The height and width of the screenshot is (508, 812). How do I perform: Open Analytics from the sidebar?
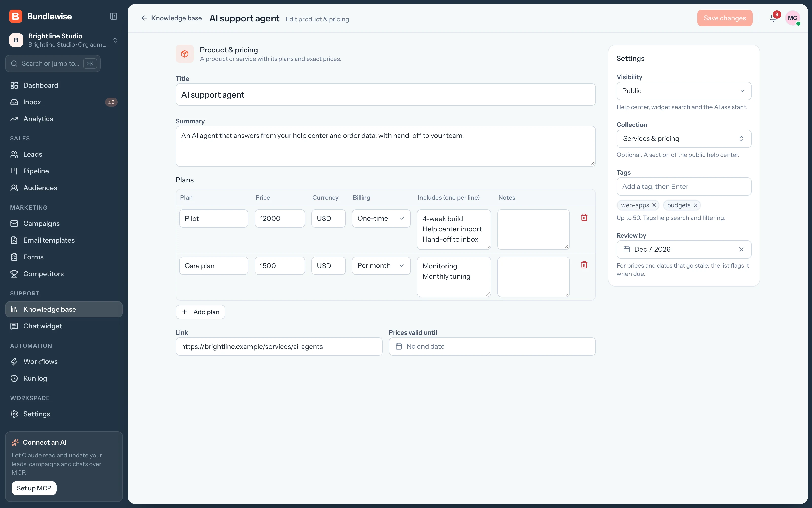coord(64,119)
